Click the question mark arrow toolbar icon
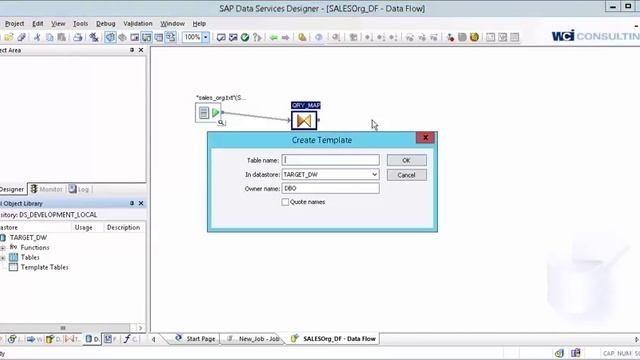 click(257, 37)
